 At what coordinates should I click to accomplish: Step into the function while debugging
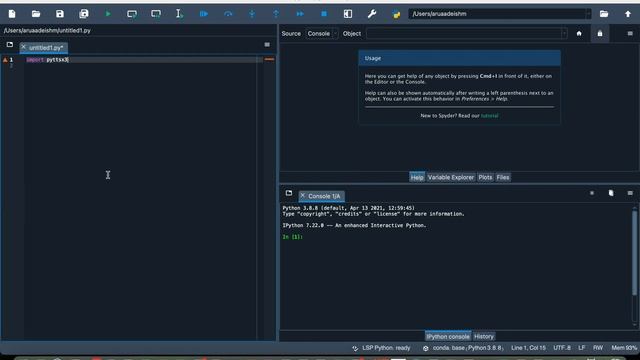252,14
